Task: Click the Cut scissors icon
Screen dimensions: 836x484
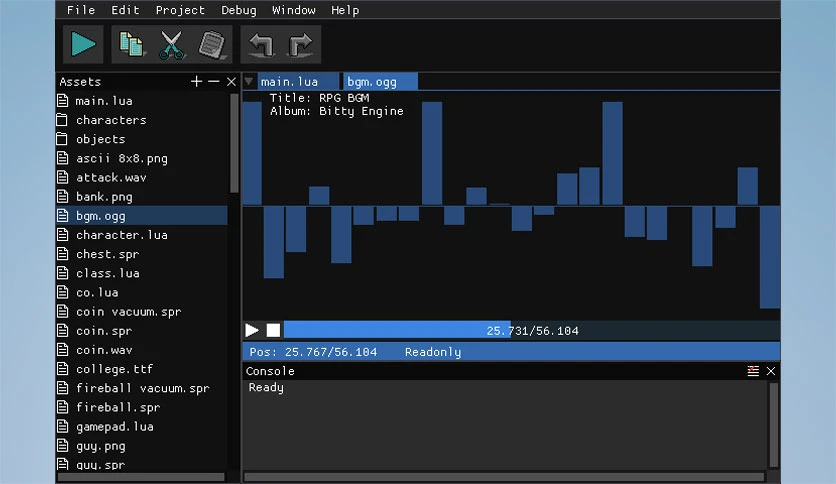Action: point(172,44)
